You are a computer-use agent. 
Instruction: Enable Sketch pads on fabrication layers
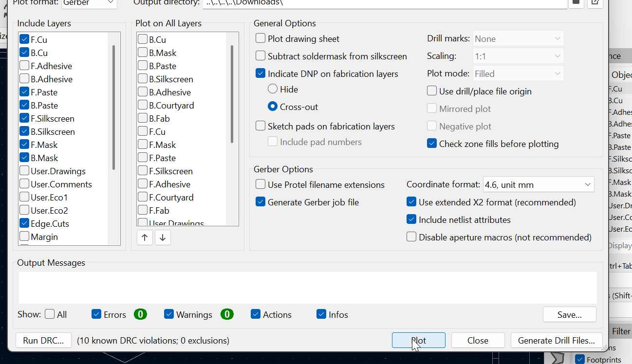(x=260, y=126)
